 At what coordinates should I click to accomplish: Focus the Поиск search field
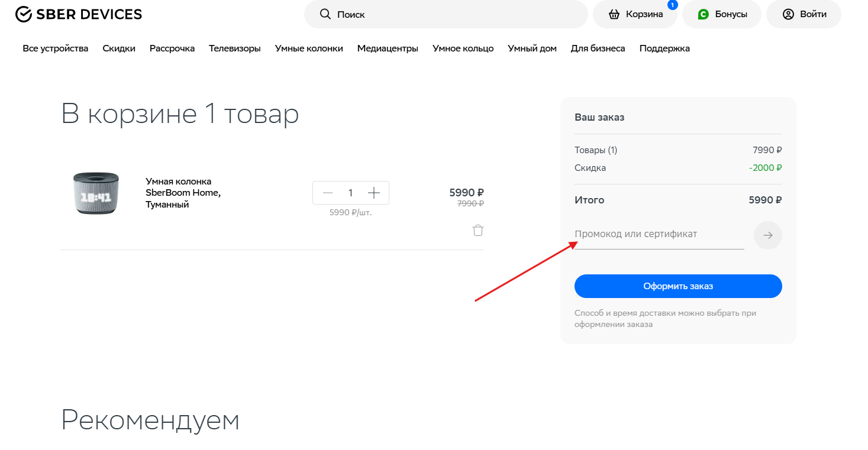(x=446, y=14)
